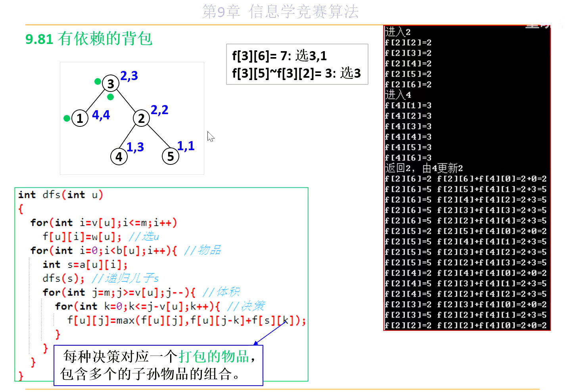Click the code line "for(int k=0;k<=j-v[u];k++){"
The image size is (566, 392).
[138, 306]
